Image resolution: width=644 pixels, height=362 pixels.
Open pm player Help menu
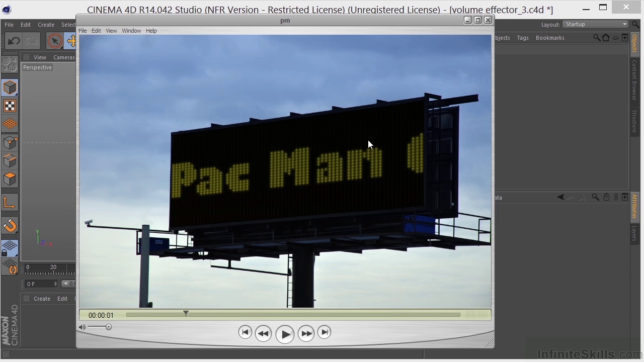coord(151,31)
